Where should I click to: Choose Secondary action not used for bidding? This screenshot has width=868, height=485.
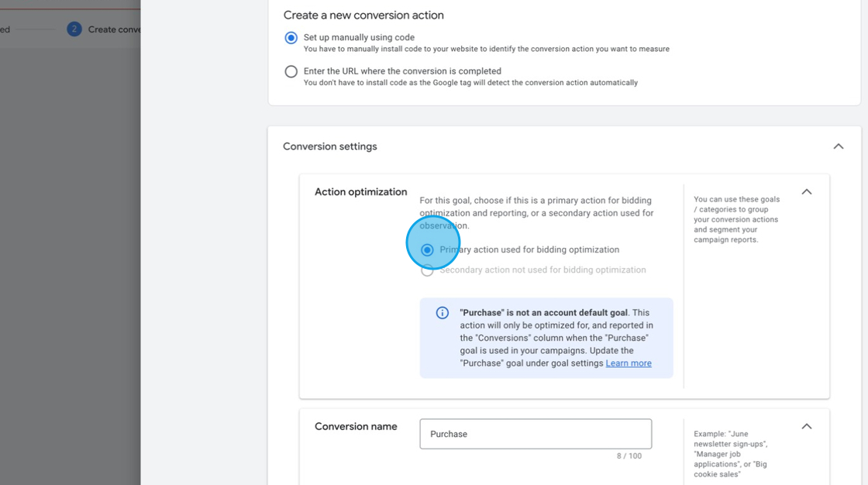pyautogui.click(x=427, y=270)
